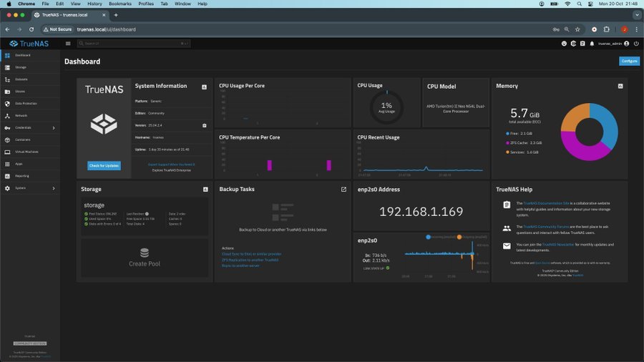Open Storage from the sidebar
The width and height of the screenshot is (644, 362).
[21, 67]
